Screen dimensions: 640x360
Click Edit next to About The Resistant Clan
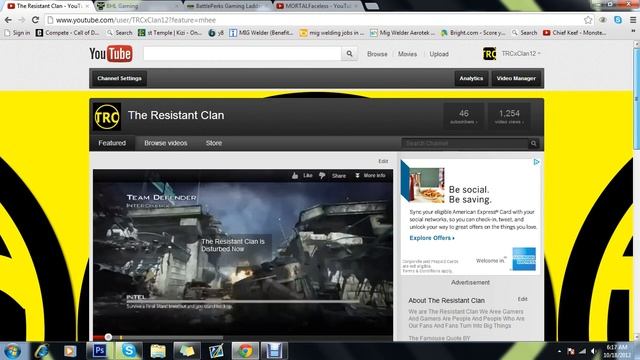click(x=522, y=299)
